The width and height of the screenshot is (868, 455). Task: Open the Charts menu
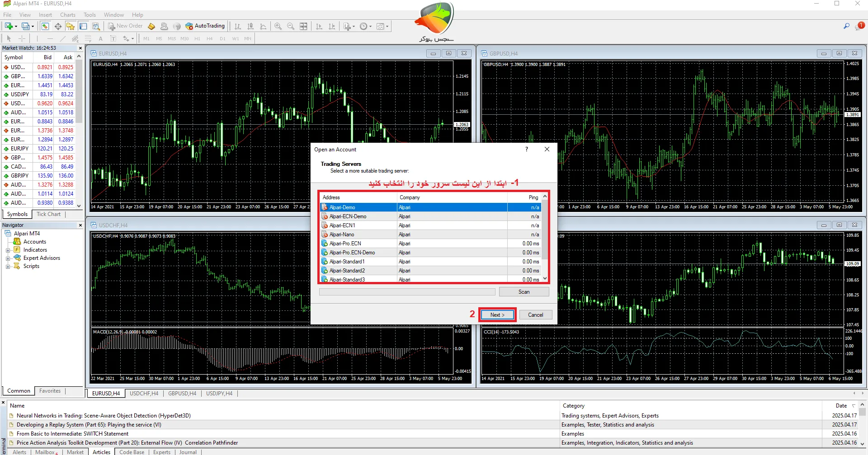tap(68, 15)
